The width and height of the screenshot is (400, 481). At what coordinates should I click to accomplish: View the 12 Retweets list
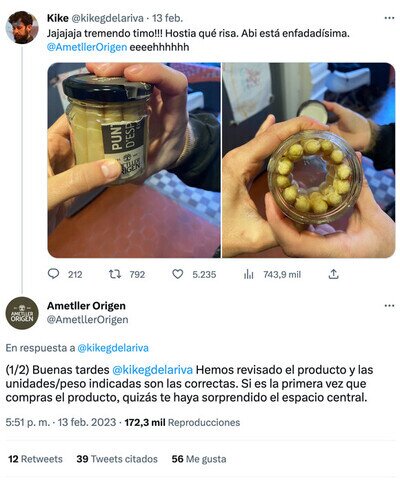click(35, 459)
